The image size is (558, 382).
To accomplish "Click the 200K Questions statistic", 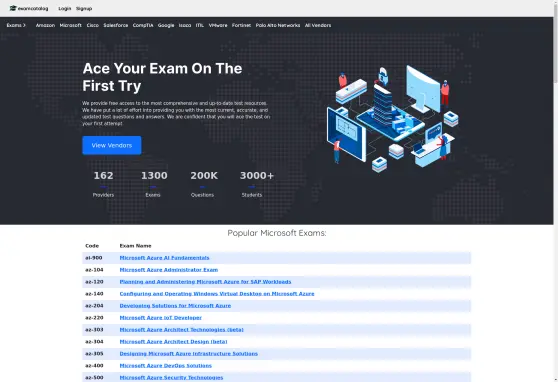I will (x=203, y=184).
